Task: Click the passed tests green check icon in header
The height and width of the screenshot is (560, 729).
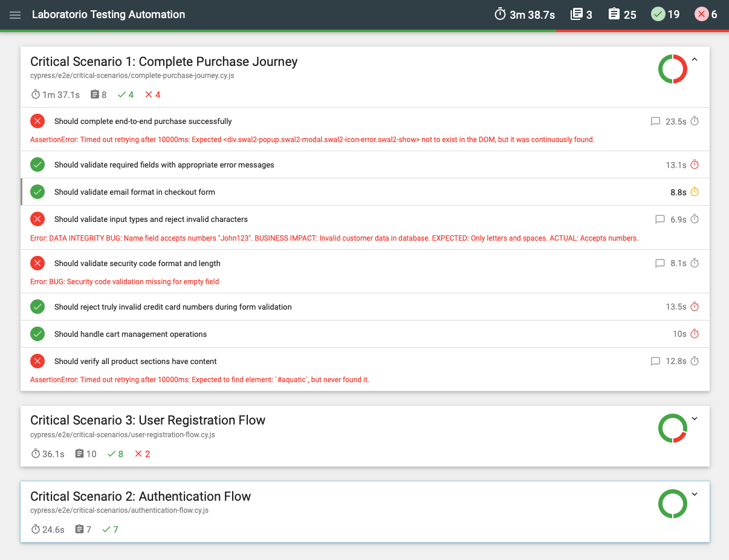Action: (658, 14)
